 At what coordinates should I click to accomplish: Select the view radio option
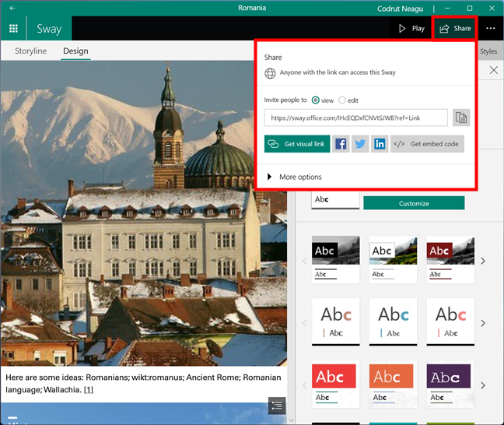point(315,100)
